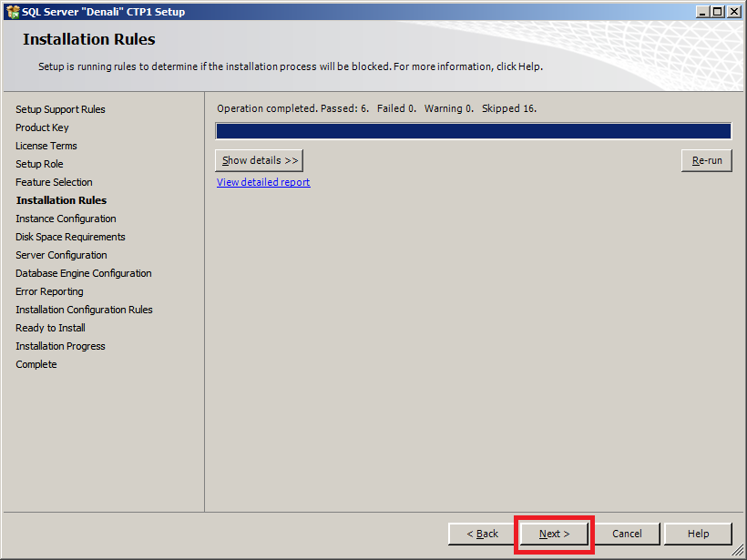Select Feature Selection step
The image size is (747, 560).
click(x=54, y=182)
